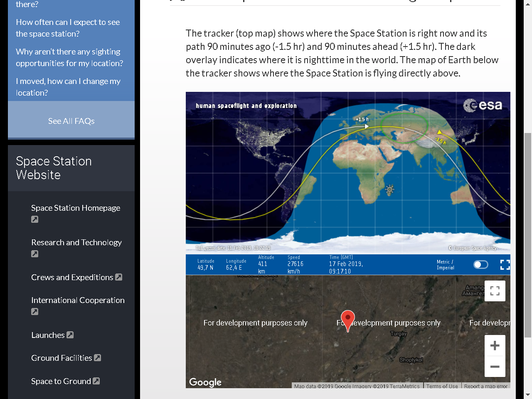Follow the Launches link
This screenshot has width=532, height=399.
48,335
